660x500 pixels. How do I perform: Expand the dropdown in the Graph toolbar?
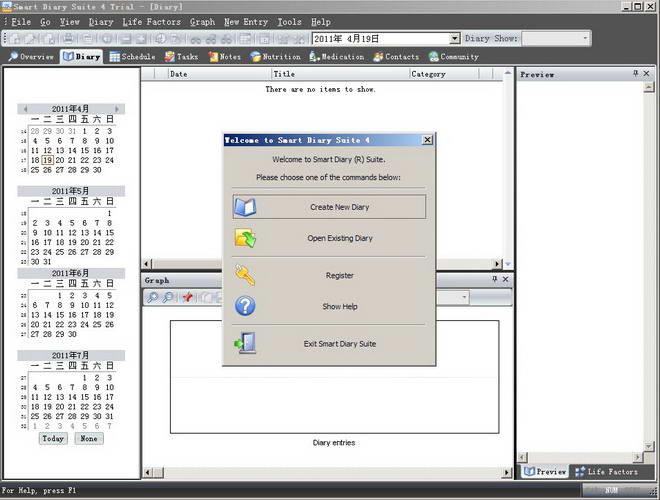point(464,298)
